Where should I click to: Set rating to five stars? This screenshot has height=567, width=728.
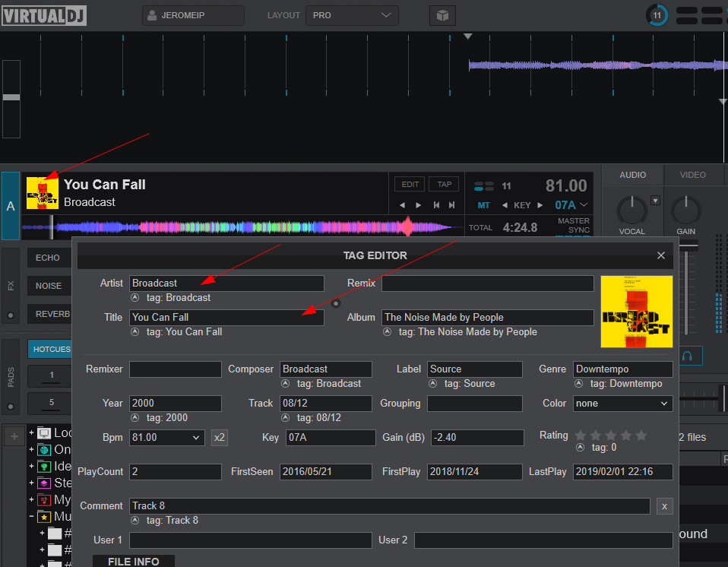[x=641, y=436]
